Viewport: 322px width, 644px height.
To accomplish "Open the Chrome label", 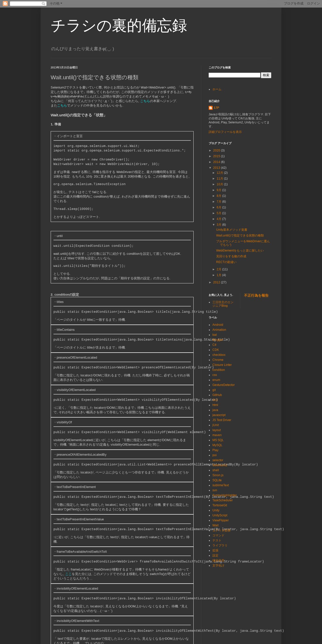I will click(x=218, y=360).
